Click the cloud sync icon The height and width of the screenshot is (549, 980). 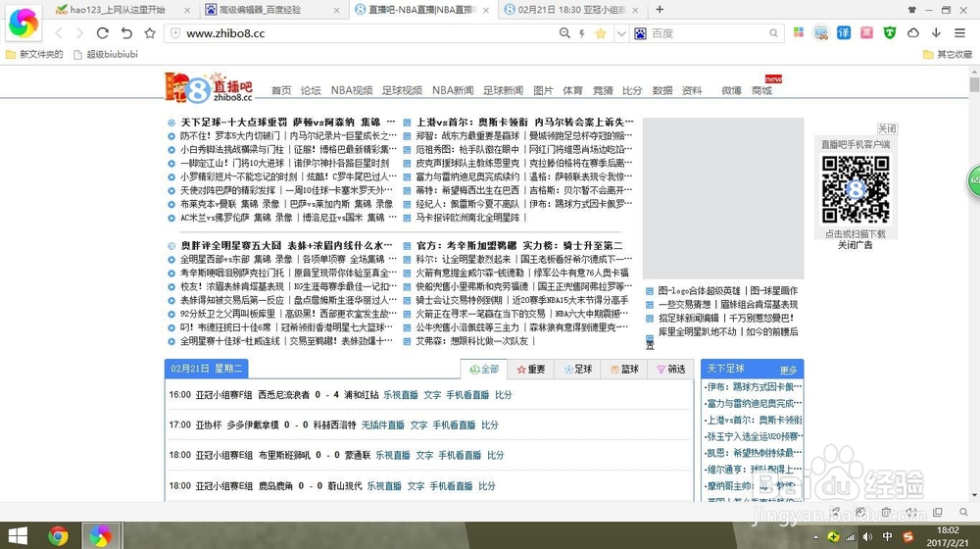pos(913,32)
